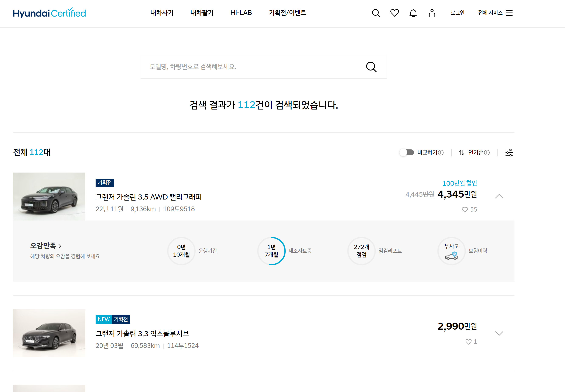Viewport: 565px width, 392px height.
Task: Submit search with search box magnifier icon
Action: [371, 67]
